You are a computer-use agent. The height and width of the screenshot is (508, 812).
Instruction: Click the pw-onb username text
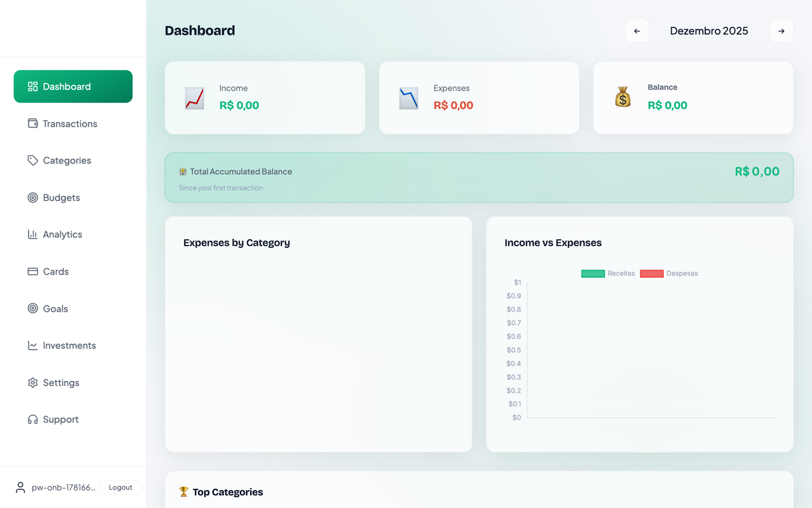click(63, 487)
